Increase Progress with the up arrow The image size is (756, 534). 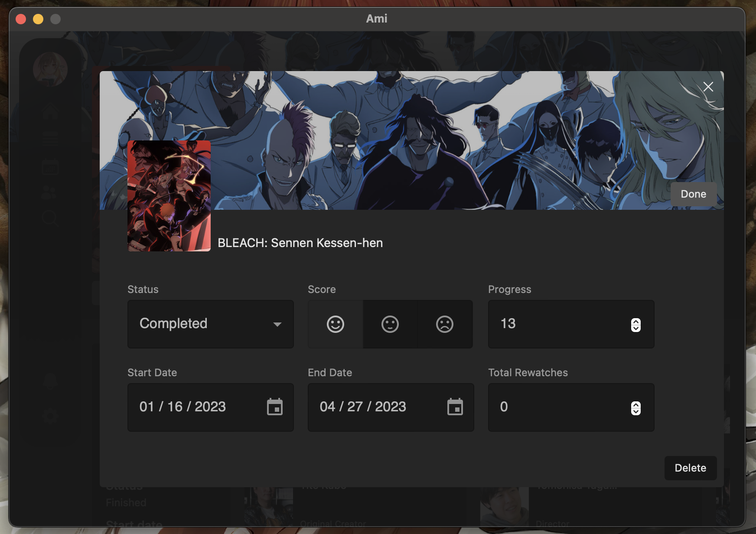[x=636, y=322]
